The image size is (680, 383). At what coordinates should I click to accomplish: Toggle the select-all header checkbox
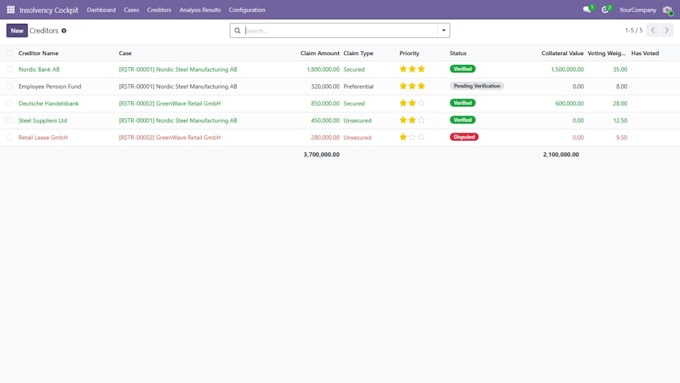tap(9, 53)
